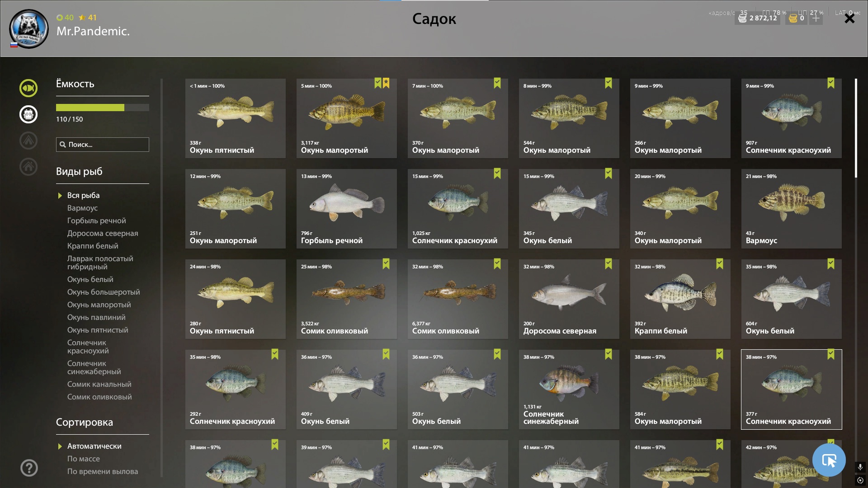Open the fish keepnet sidebar icon
Image resolution: width=868 pixels, height=488 pixels.
pos(28,88)
